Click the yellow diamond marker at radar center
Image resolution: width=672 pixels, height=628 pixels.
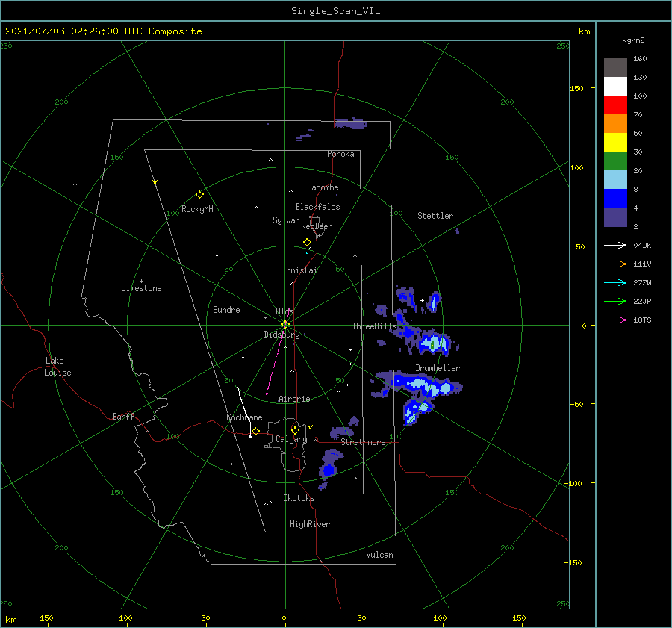285,325
